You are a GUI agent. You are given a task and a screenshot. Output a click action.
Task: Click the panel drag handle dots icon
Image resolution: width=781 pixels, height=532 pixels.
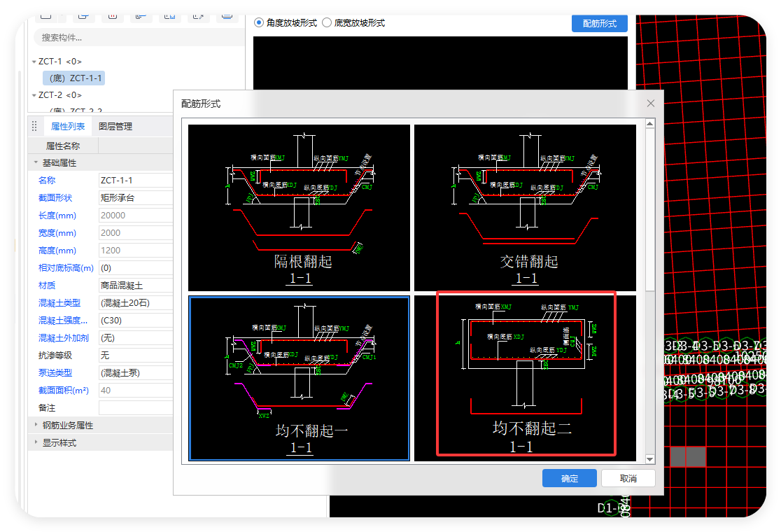pyautogui.click(x=34, y=127)
